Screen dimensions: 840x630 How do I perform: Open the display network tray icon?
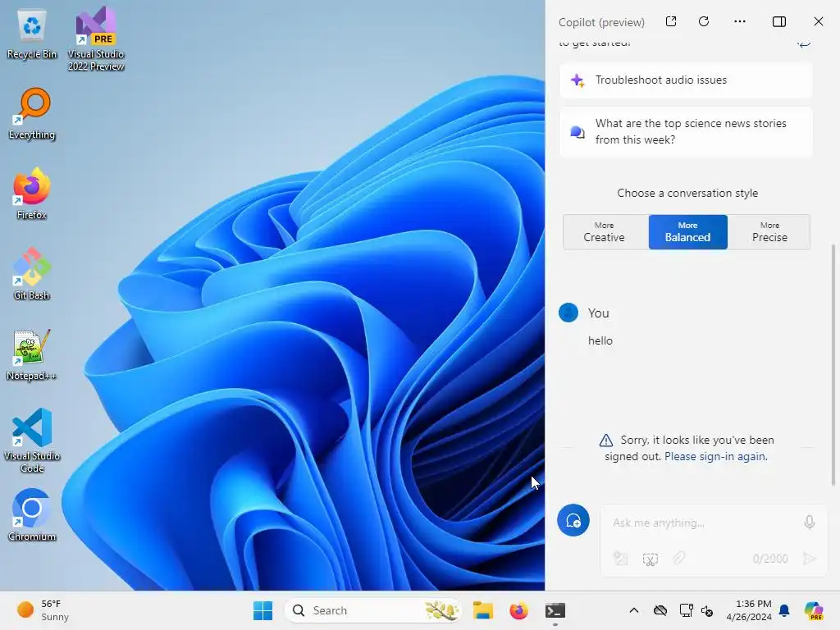(x=686, y=610)
